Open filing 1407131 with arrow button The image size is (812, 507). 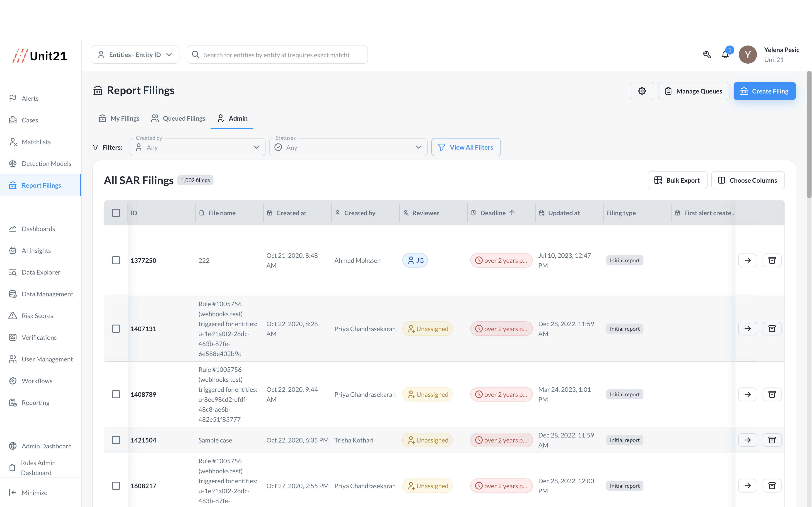[747, 329]
